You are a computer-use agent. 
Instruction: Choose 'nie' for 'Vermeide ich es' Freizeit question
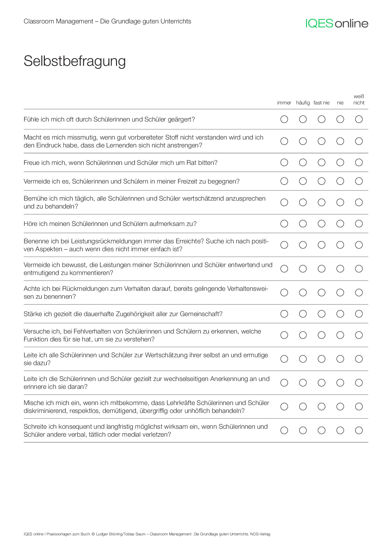click(340, 181)
